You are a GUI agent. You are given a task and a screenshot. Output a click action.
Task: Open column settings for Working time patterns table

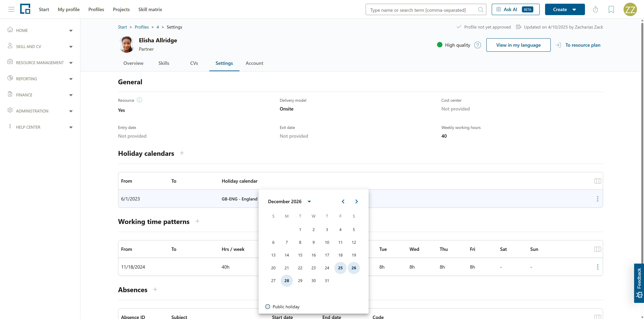[x=598, y=249]
